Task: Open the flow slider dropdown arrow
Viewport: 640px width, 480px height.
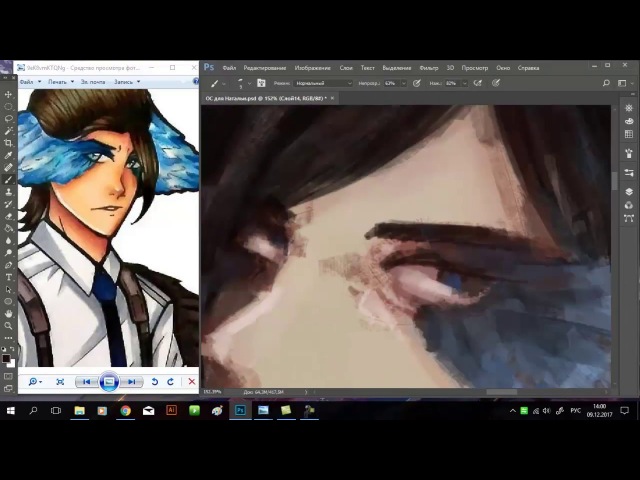Action: [x=464, y=83]
